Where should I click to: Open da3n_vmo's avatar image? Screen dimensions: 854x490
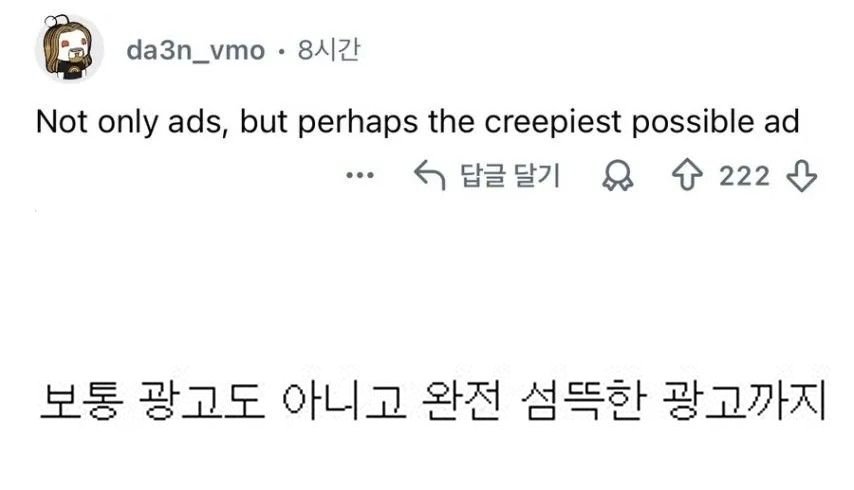coord(69,48)
